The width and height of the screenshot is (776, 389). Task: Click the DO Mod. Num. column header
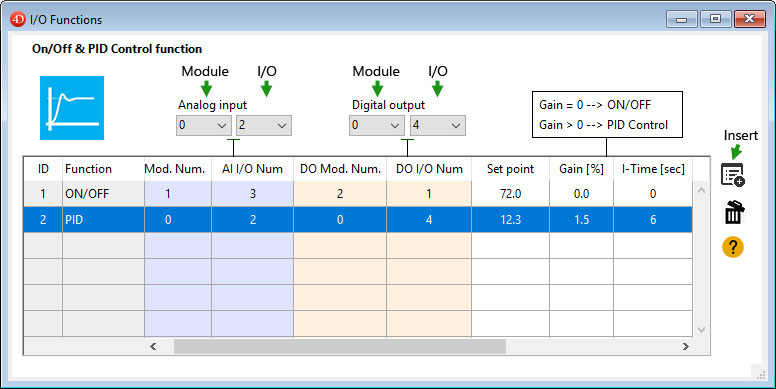pyautogui.click(x=340, y=169)
